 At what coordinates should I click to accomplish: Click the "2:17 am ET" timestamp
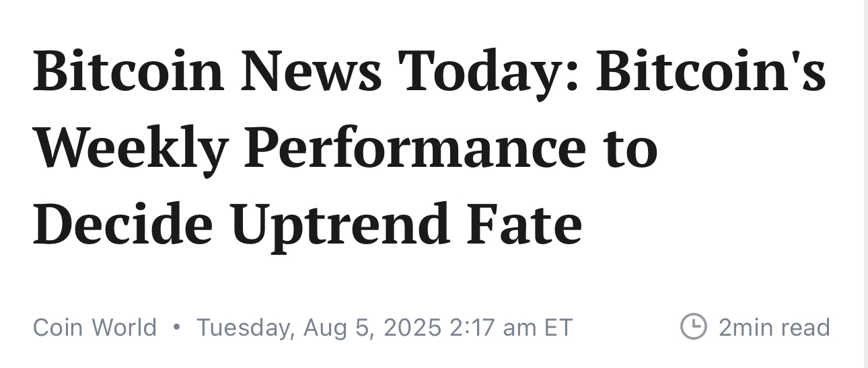[510, 328]
